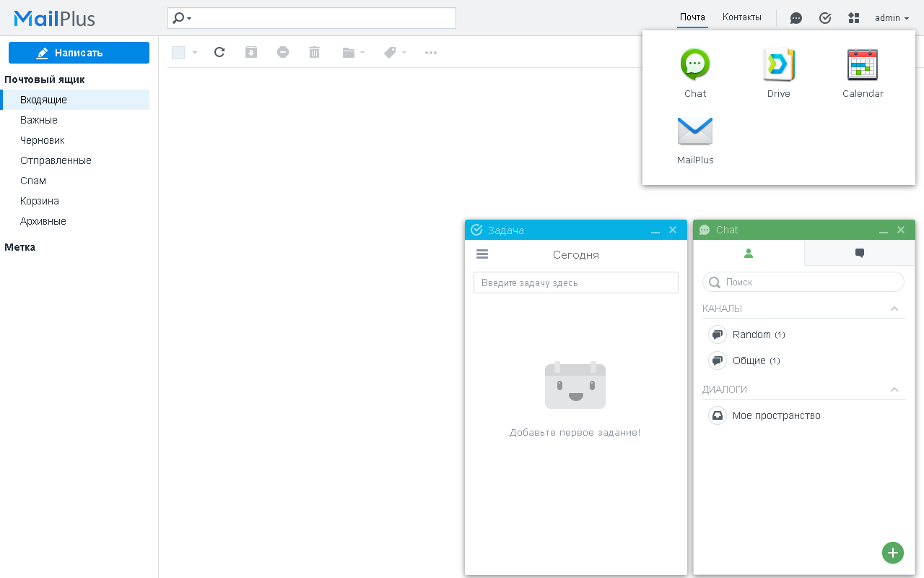
Task: Open the Черновик folder
Action: [x=75, y=140]
